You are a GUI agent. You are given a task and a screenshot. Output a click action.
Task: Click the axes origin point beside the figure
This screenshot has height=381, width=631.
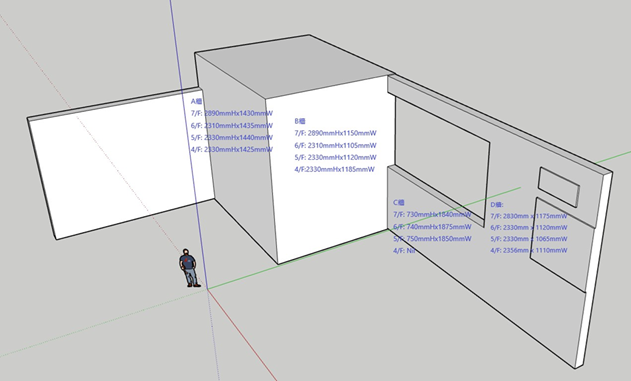click(x=207, y=289)
